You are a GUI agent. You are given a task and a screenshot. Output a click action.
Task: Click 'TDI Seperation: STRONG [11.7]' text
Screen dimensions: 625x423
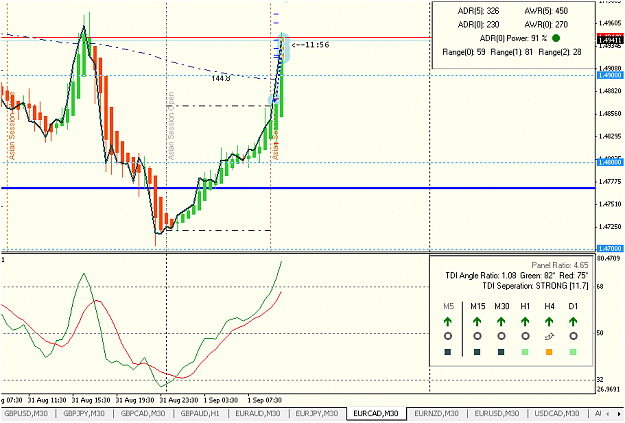click(x=535, y=286)
